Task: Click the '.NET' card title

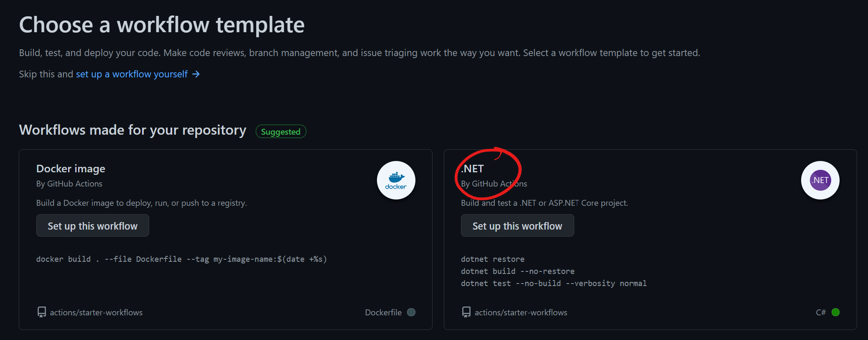Action: pyautogui.click(x=472, y=169)
